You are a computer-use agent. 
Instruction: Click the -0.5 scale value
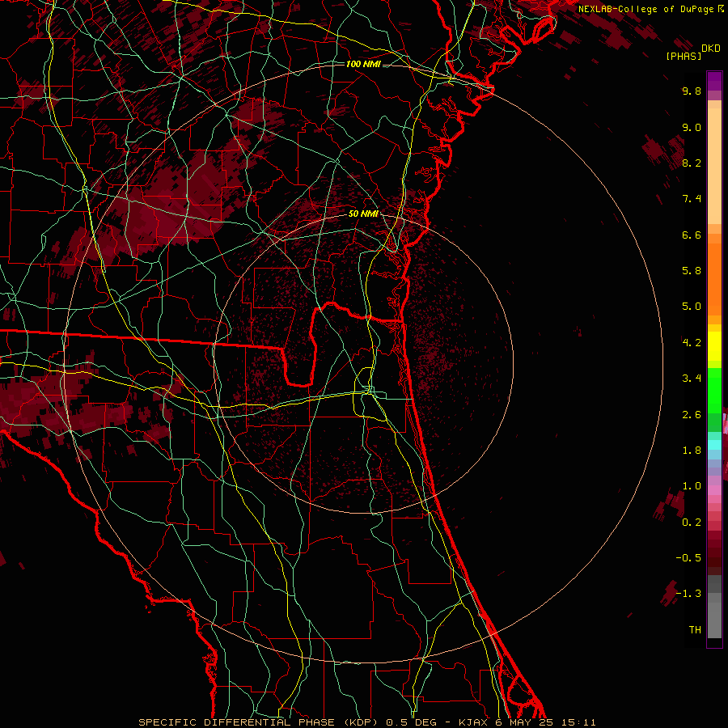coord(688,558)
